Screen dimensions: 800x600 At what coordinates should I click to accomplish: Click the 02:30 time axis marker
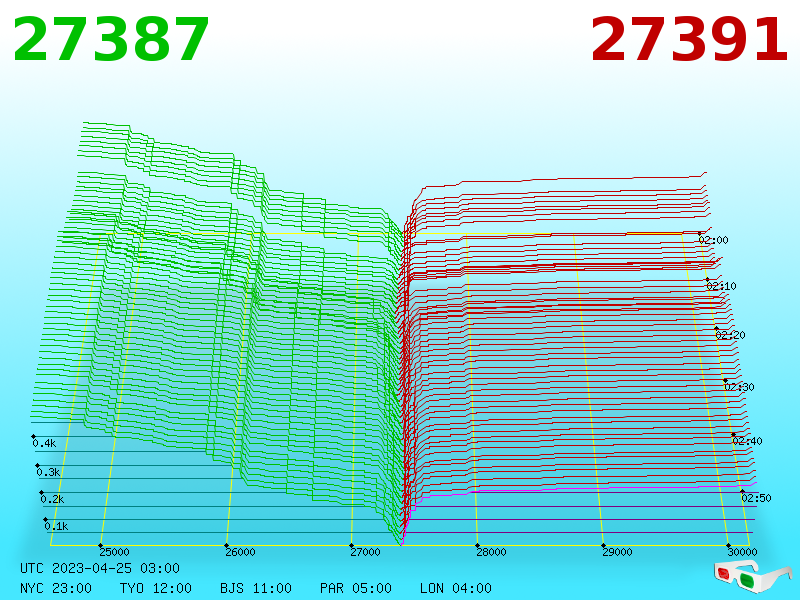point(739,387)
